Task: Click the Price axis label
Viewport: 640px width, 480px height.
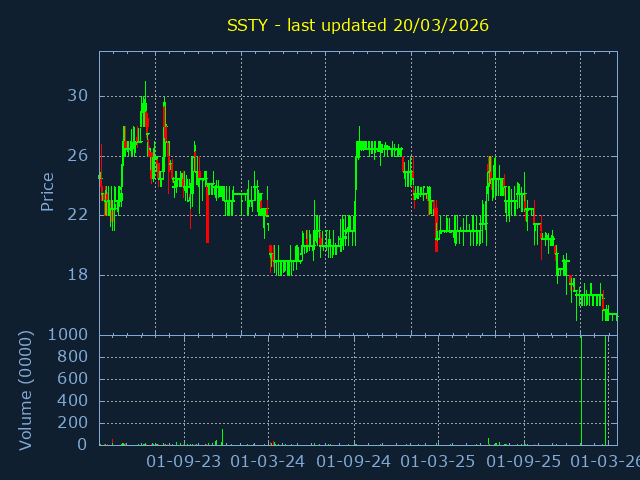Action: point(47,191)
